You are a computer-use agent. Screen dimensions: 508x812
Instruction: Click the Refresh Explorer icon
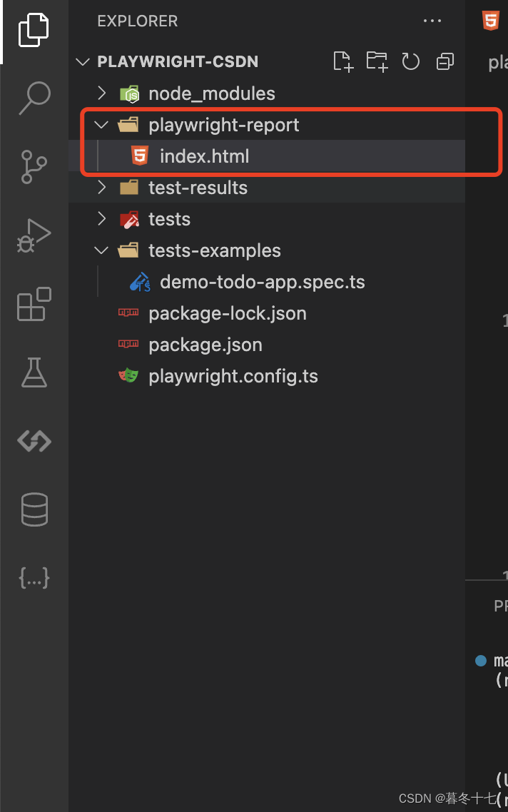point(411,61)
